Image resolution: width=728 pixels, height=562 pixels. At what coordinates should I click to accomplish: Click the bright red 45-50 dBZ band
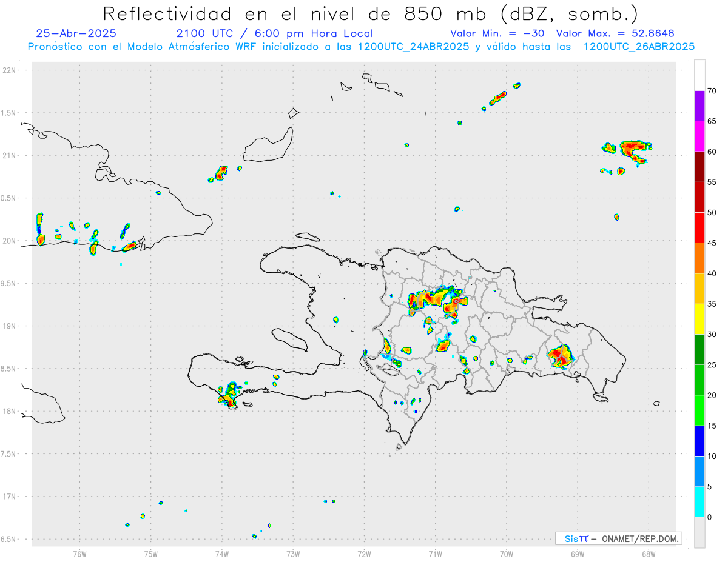coord(699,228)
